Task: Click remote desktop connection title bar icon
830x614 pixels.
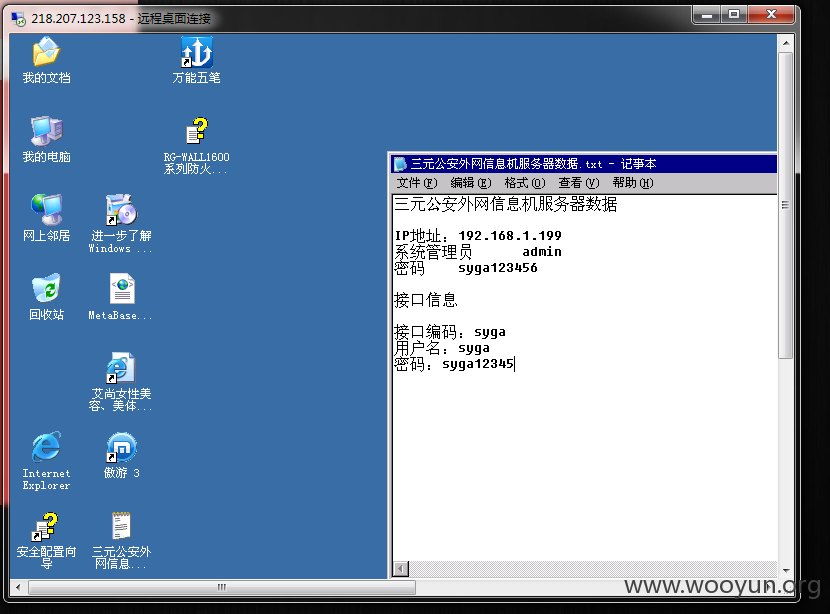Action: 19,19
